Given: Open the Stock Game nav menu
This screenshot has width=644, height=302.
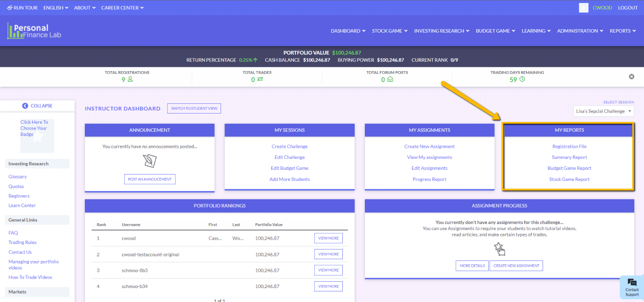Looking at the screenshot, I should (x=390, y=31).
